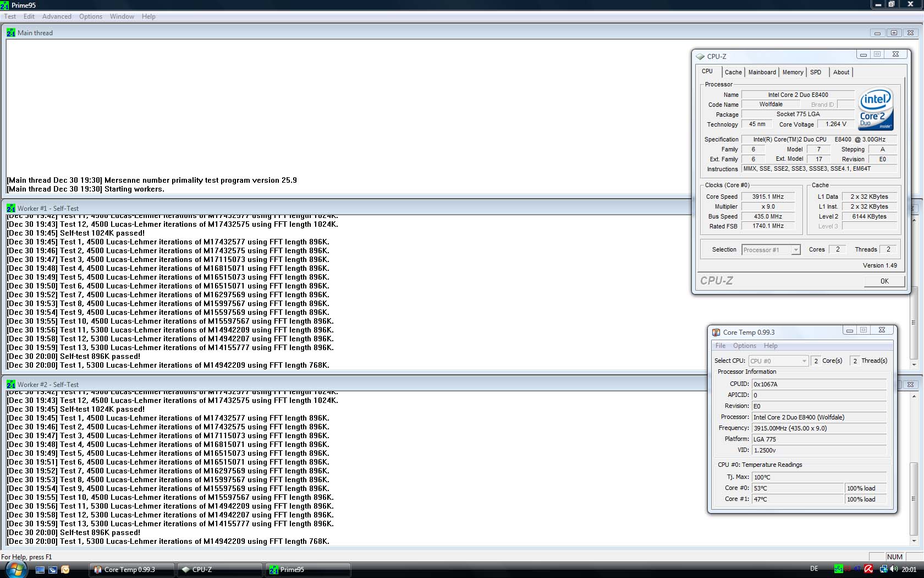
Task: Open network connection tray icon
Action: (x=883, y=569)
